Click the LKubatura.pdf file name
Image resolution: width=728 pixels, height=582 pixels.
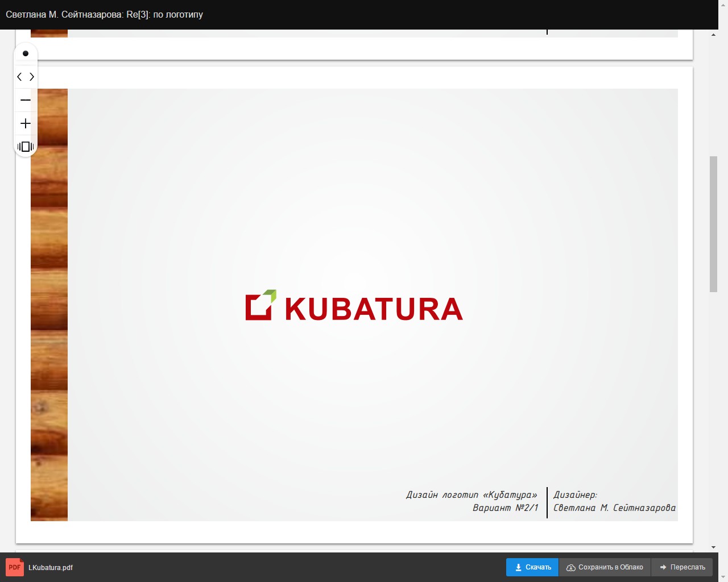[51, 567]
